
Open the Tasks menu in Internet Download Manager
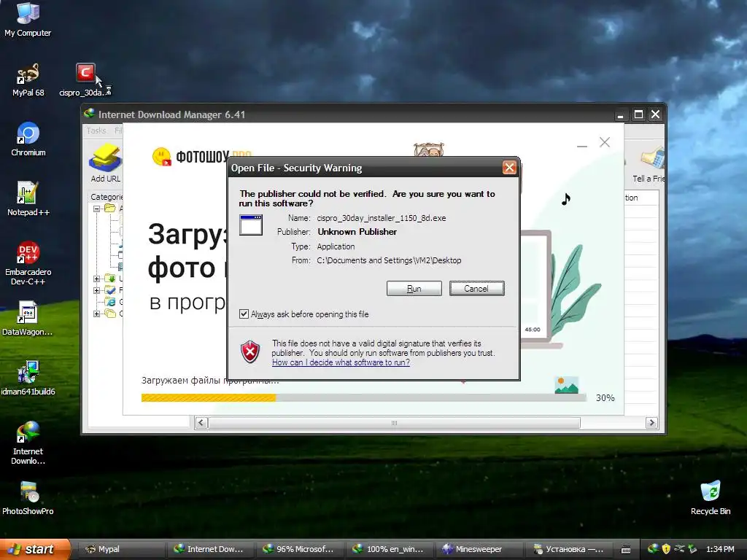click(x=96, y=131)
